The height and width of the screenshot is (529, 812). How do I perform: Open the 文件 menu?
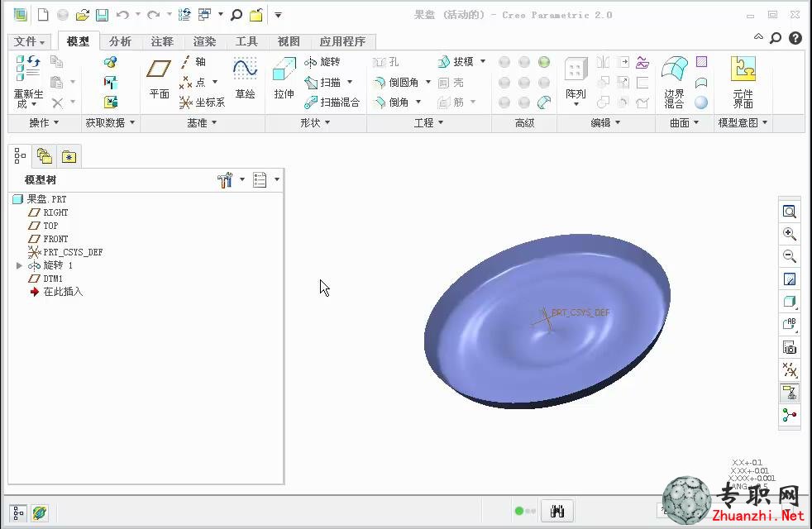click(x=30, y=41)
